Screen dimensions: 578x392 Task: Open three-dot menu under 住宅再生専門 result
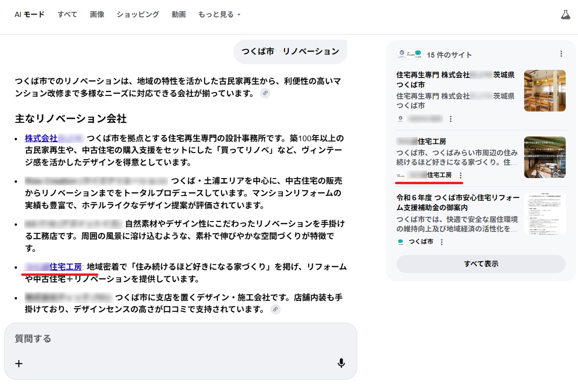(x=451, y=119)
